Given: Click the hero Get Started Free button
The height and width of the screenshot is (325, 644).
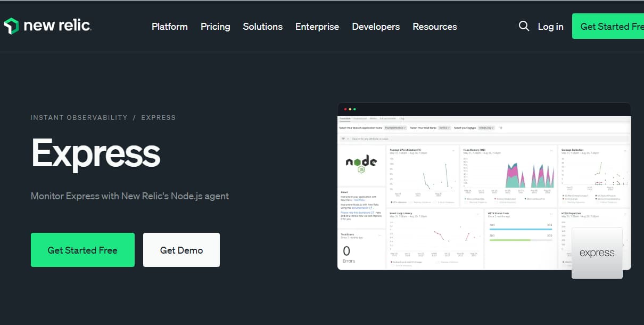Looking at the screenshot, I should tap(82, 250).
